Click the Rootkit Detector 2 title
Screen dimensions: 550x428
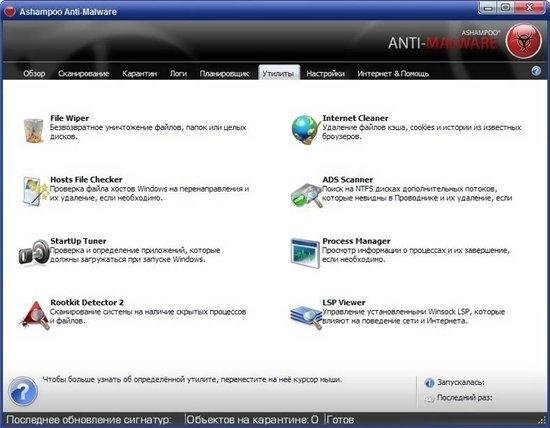tap(87, 302)
